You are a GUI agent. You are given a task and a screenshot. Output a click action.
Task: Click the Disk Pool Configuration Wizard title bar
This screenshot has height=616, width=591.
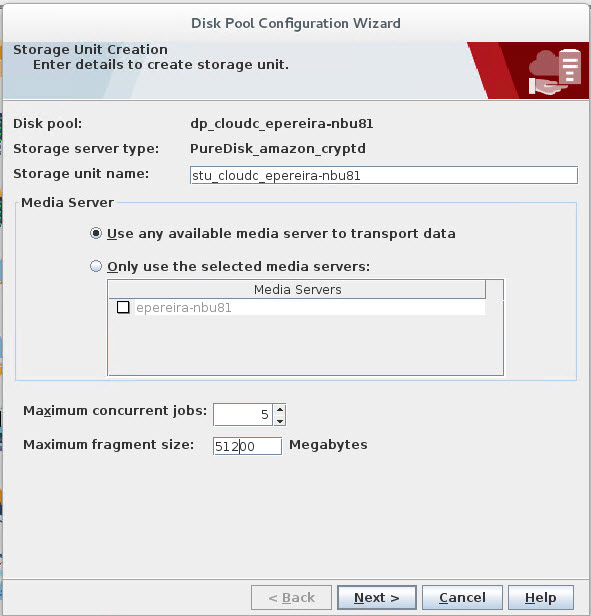(296, 23)
